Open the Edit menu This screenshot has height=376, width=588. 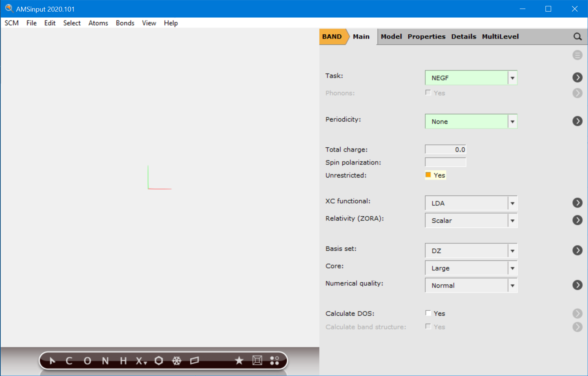pos(50,23)
